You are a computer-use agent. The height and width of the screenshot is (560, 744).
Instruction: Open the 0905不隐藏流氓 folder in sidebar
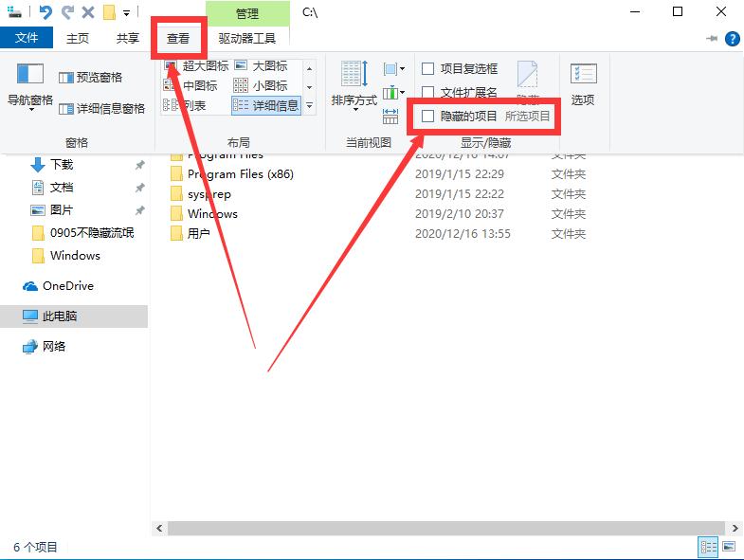[82, 232]
